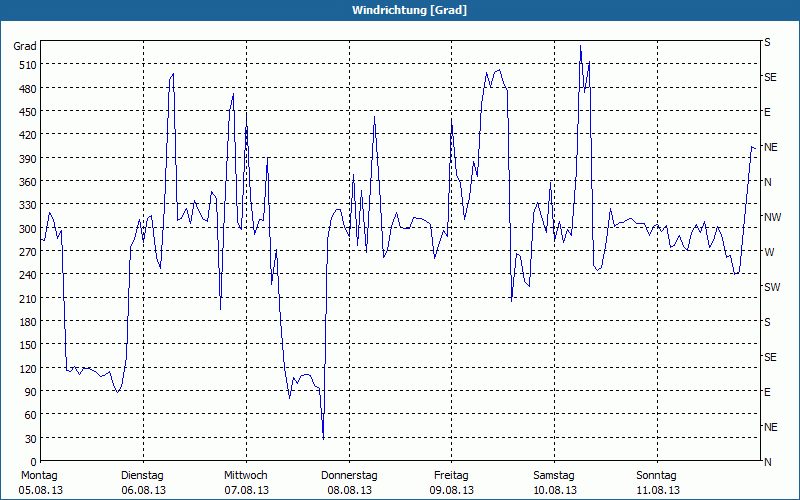The width and height of the screenshot is (800, 500).
Task: Select the 390 y-axis value
Action: click(28, 159)
